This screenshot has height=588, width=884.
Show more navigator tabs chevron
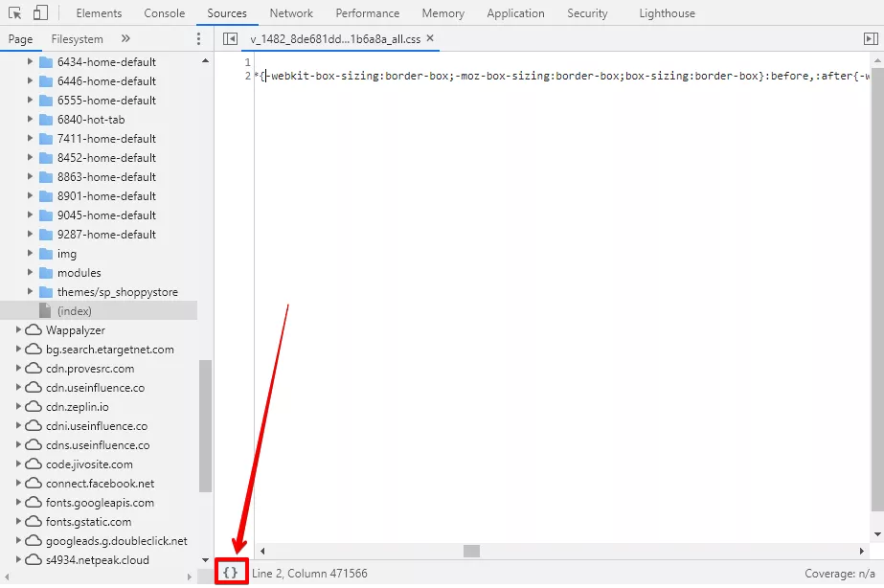(x=125, y=38)
